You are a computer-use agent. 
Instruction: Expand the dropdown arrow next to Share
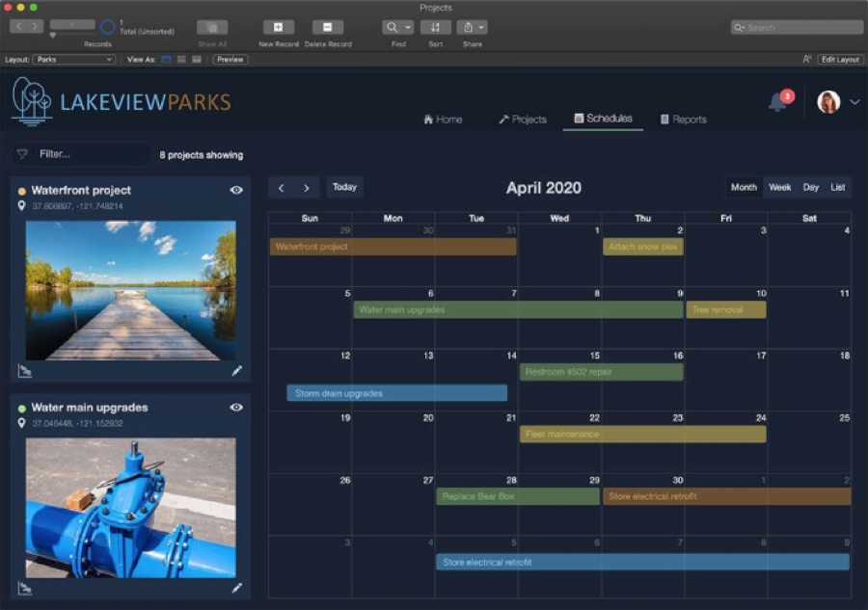tap(479, 28)
